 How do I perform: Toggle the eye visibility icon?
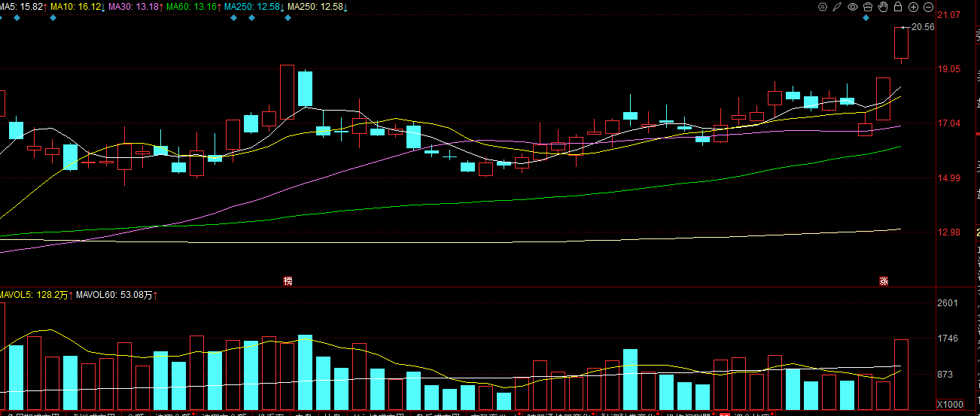853,7
